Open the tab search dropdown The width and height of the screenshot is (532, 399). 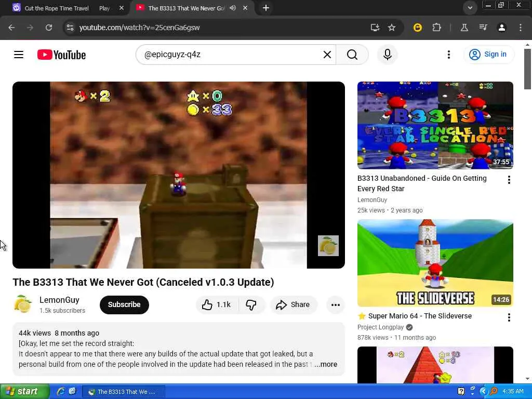click(470, 8)
